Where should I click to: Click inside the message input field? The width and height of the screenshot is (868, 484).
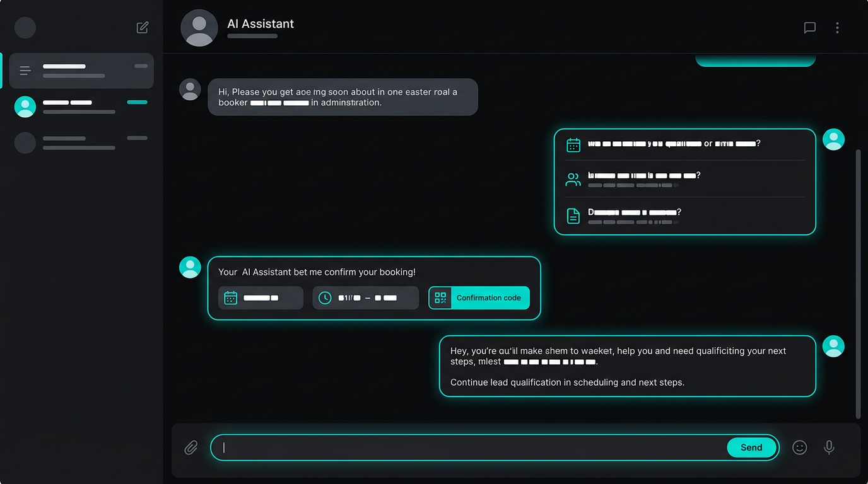click(442, 447)
